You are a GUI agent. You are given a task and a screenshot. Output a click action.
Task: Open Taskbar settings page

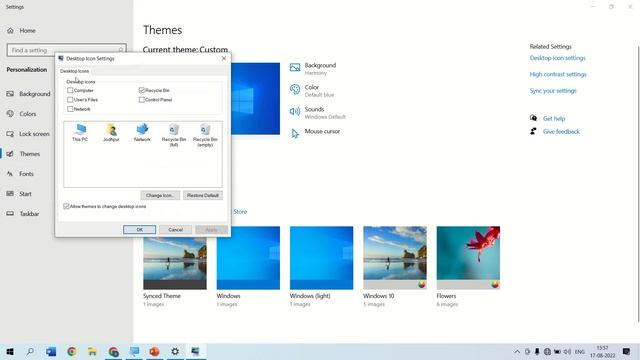(28, 214)
